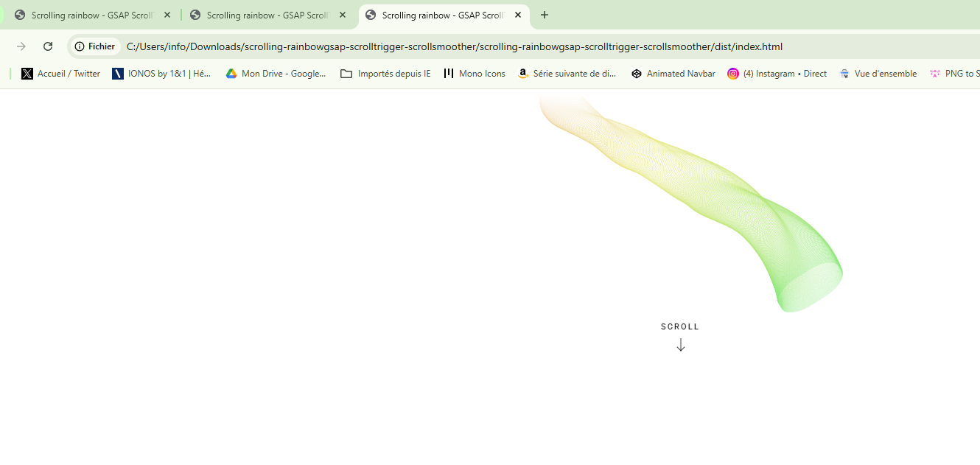Open the Animated Navbar CodePen bookmark
The height and width of the screenshot is (465, 980).
click(x=673, y=74)
